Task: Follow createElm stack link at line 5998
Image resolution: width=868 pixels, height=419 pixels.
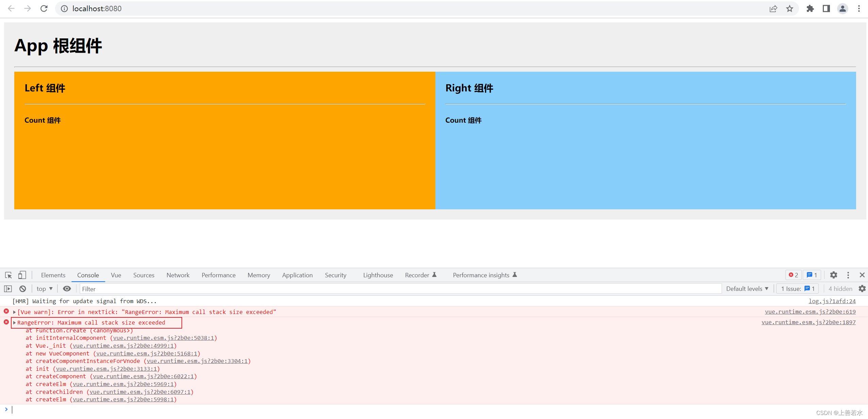Action: [x=123, y=399]
